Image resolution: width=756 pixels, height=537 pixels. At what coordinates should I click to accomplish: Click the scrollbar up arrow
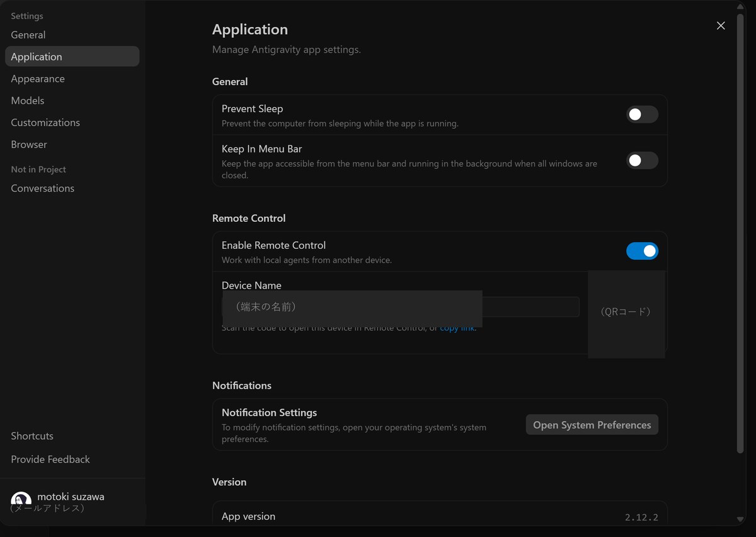tap(741, 6)
